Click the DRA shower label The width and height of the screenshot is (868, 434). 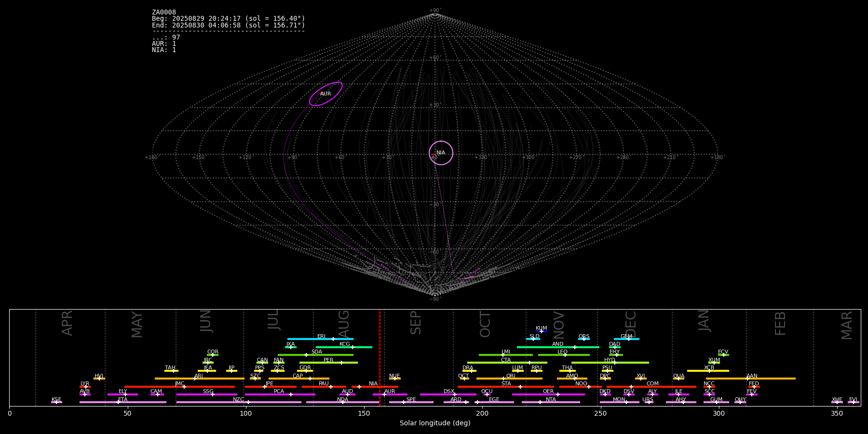[468, 368]
